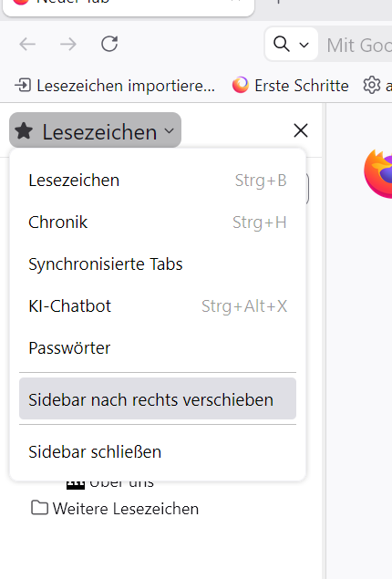Click the forward navigation arrow

pos(68,45)
